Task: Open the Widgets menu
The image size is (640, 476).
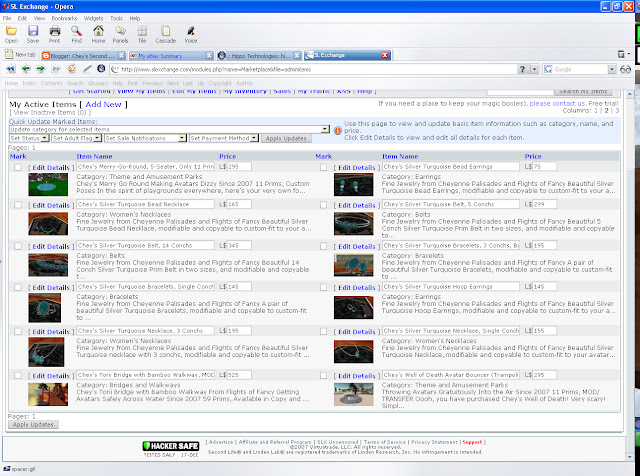Action: click(93, 18)
